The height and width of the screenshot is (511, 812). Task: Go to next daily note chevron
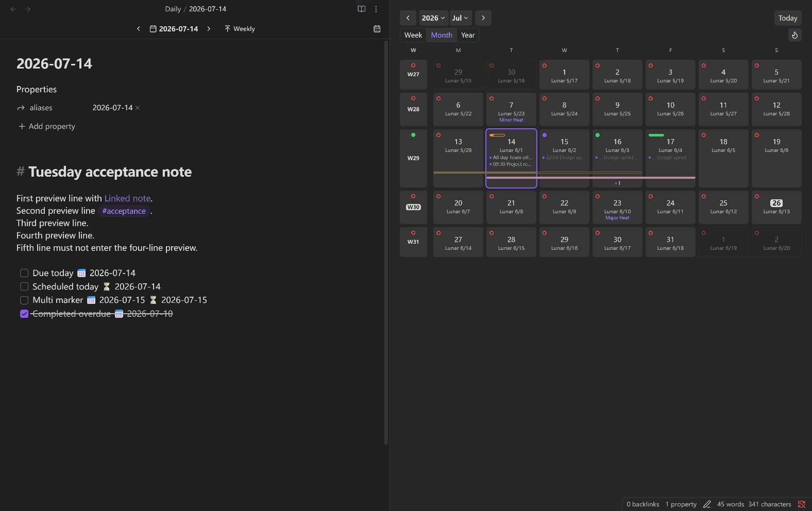pyautogui.click(x=209, y=29)
